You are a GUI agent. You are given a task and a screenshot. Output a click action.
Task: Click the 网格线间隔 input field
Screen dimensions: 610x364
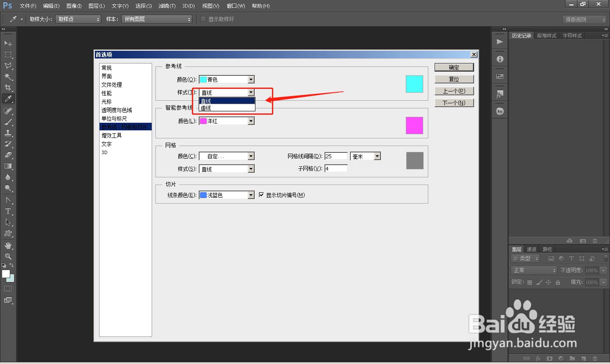coord(336,156)
